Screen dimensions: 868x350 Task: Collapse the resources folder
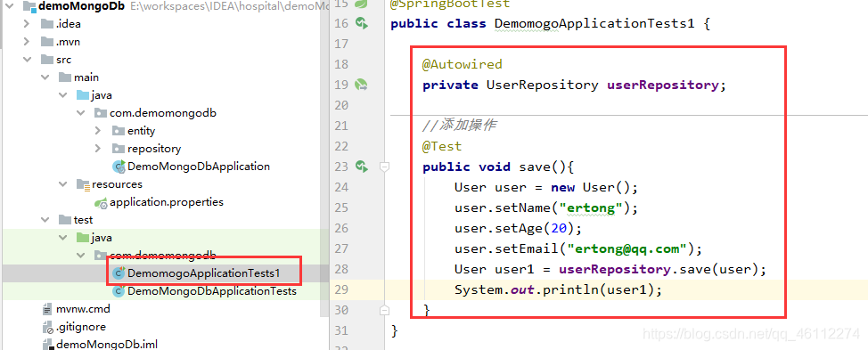pos(62,184)
